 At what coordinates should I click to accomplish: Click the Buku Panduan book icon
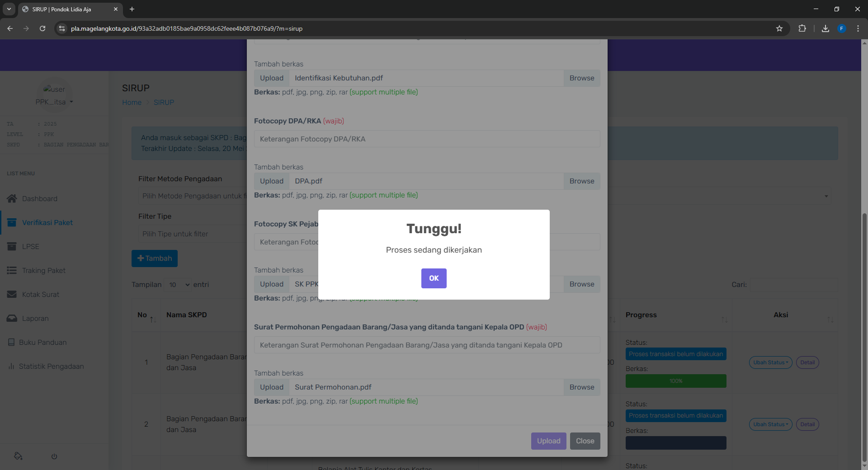11,342
